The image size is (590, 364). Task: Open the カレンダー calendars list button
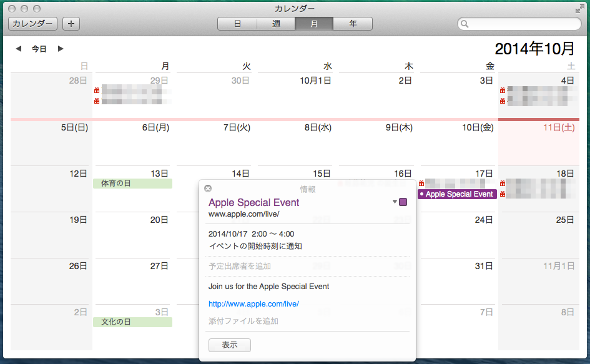[32, 24]
